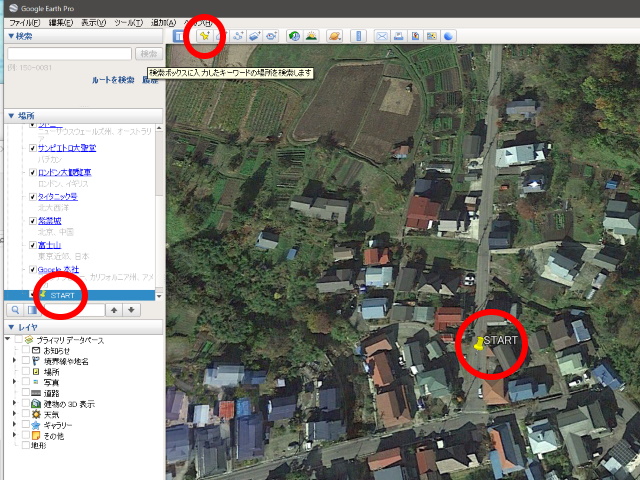Collapse the 検索 panel triangle
640x480 pixels.
coord(11,36)
